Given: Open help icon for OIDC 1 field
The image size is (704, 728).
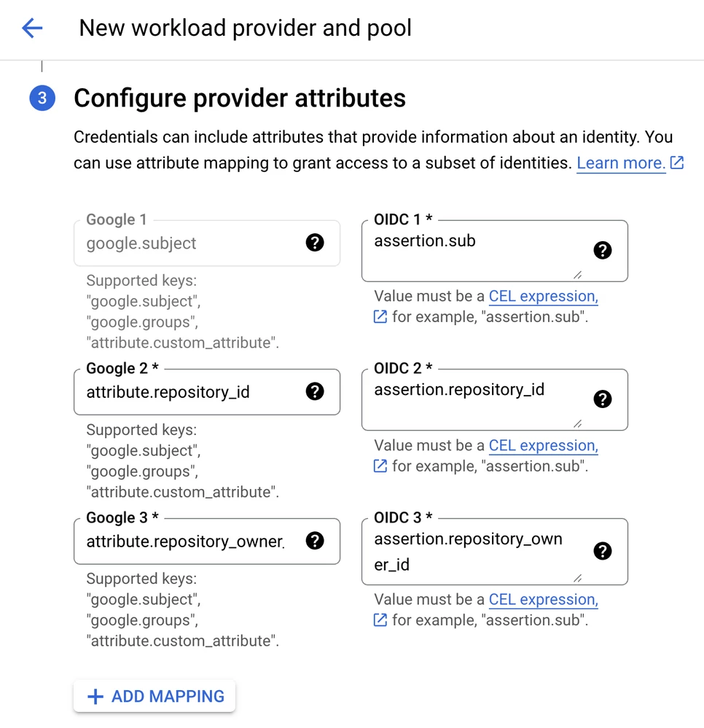Looking at the screenshot, I should pyautogui.click(x=602, y=250).
